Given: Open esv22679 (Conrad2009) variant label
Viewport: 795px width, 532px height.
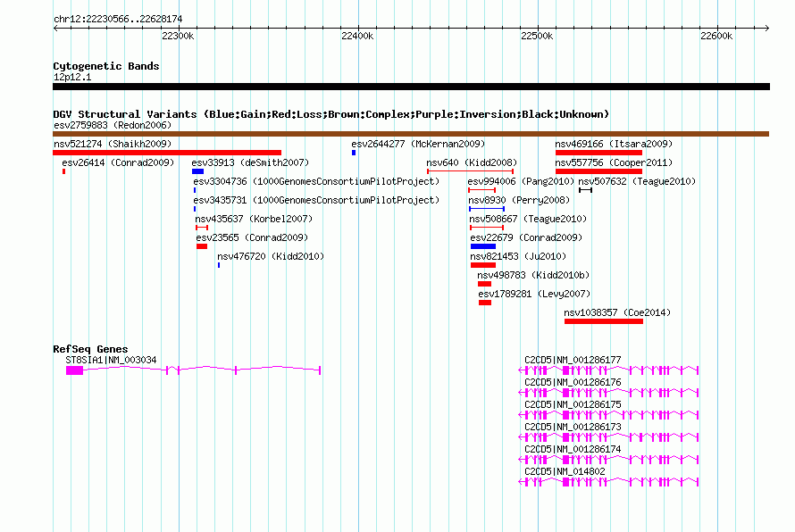Looking at the screenshot, I should pyautogui.click(x=526, y=237).
